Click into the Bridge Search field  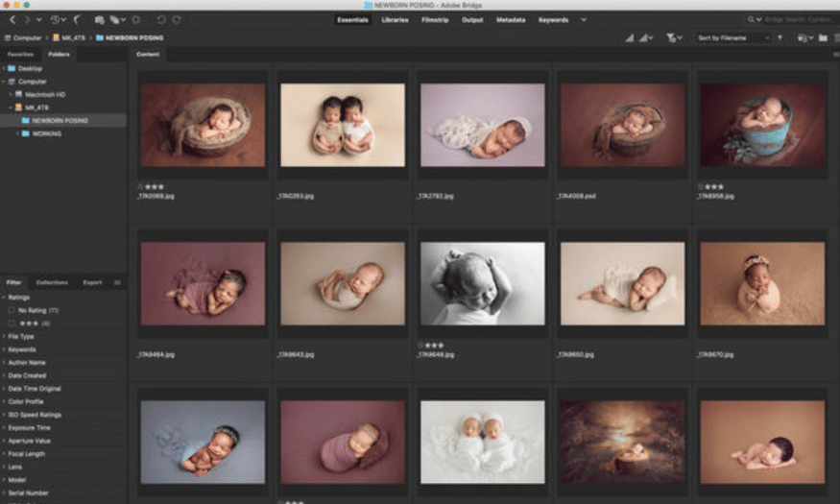800,20
